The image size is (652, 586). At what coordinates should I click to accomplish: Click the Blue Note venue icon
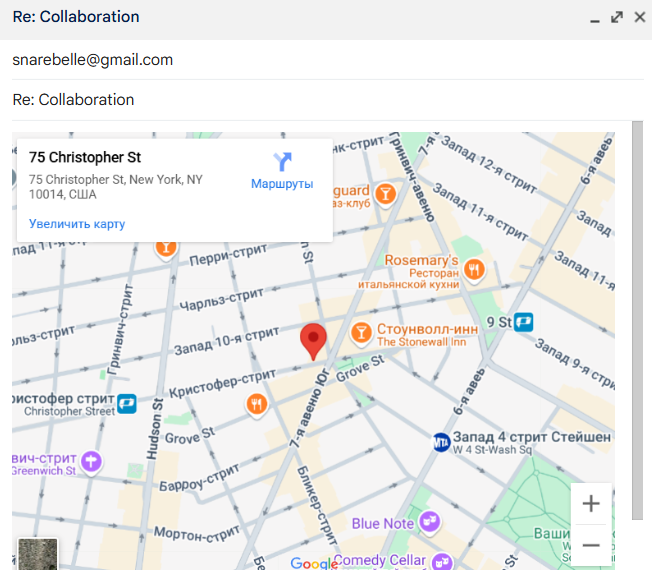(430, 521)
